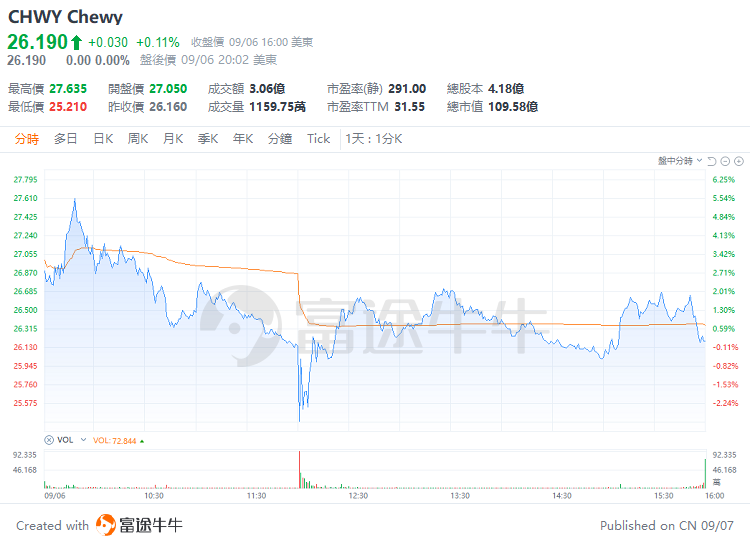Click the 6.25% percent axis label
Viewport: 750px width, 546px height.
(x=724, y=180)
